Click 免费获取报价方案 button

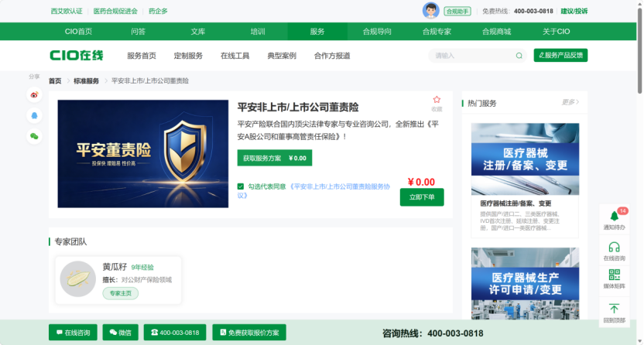point(249,333)
